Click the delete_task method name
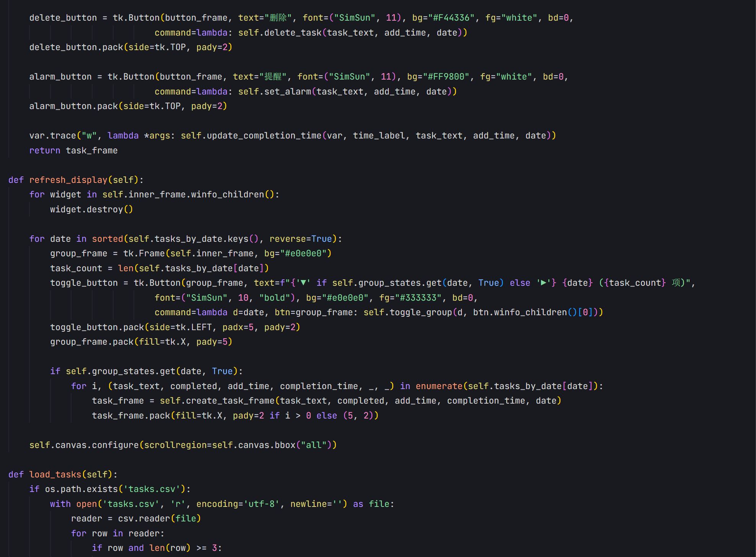 (x=293, y=33)
